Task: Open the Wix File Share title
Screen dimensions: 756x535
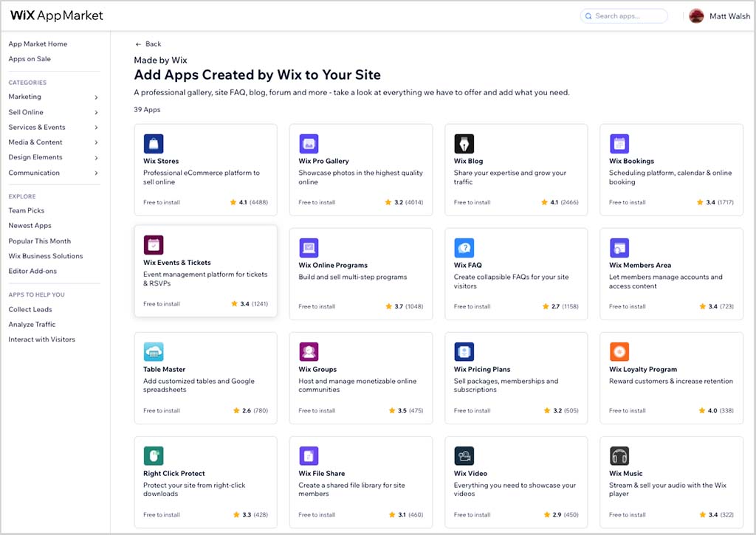Action: tap(321, 473)
